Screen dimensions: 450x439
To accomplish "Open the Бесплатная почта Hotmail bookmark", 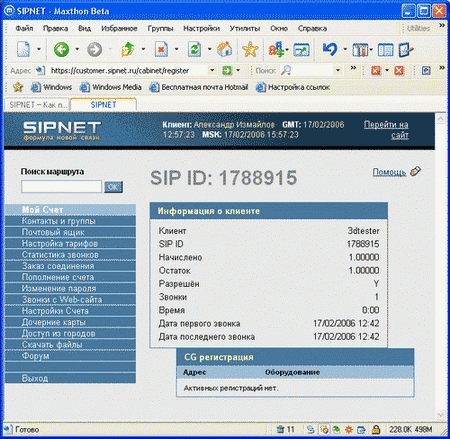I will point(199,87).
